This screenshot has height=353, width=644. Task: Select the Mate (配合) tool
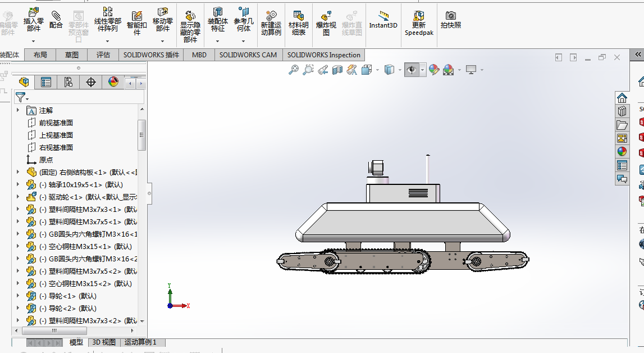56,20
